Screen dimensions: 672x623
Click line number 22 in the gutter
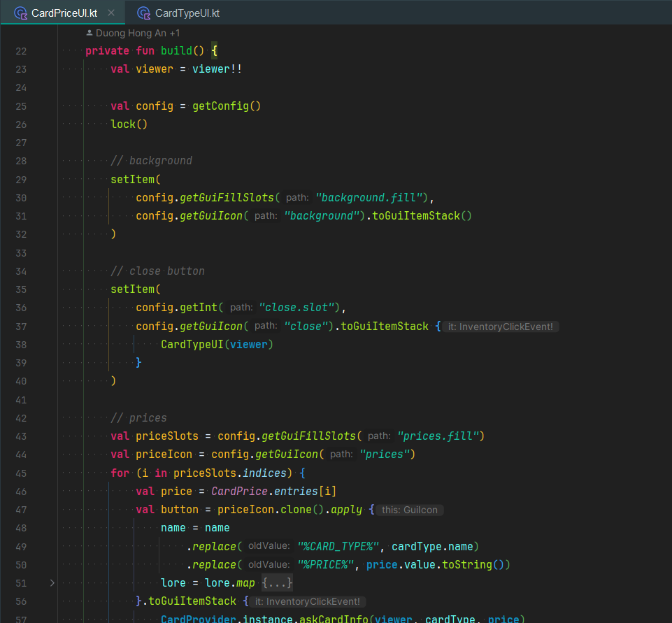(x=21, y=51)
